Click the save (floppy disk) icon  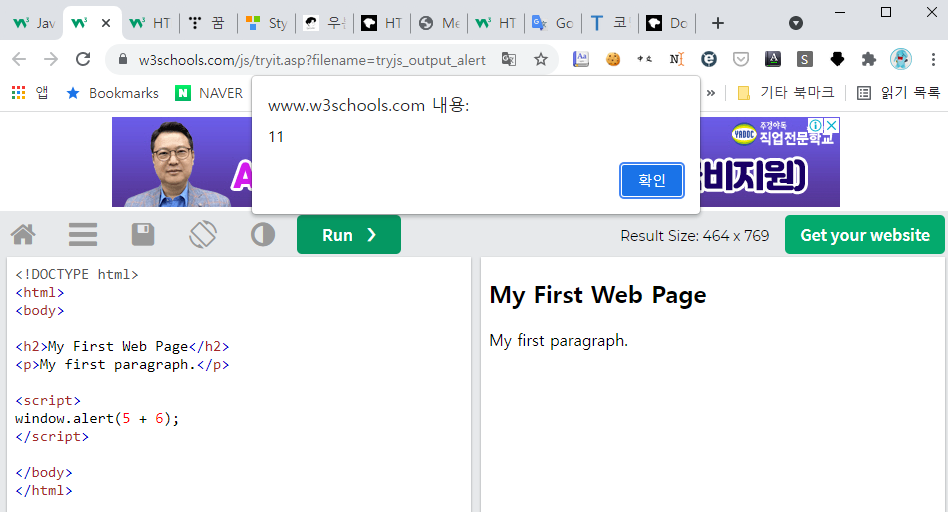(x=143, y=235)
